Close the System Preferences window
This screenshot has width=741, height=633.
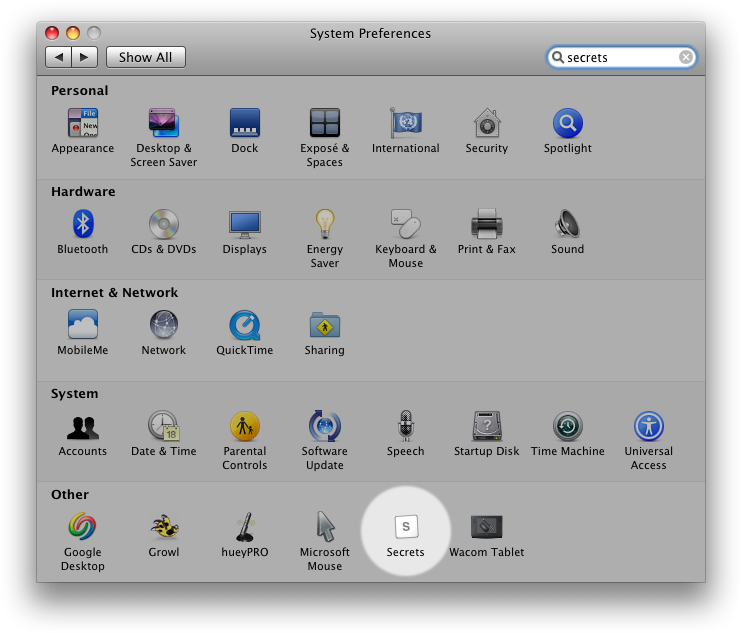tap(52, 33)
